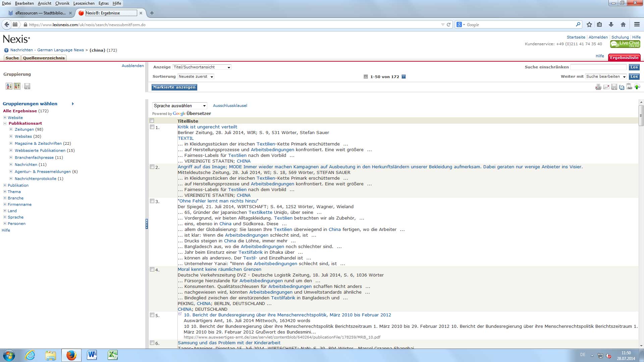Screen dimensions: 644x362
Task: Open the Sortierung dropdown
Action: point(196,77)
